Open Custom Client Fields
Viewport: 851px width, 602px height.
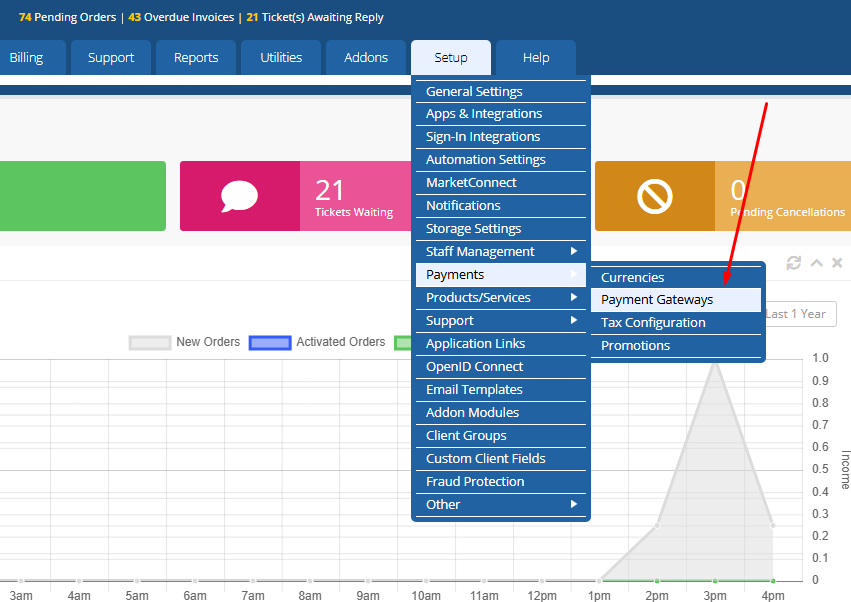coord(500,459)
